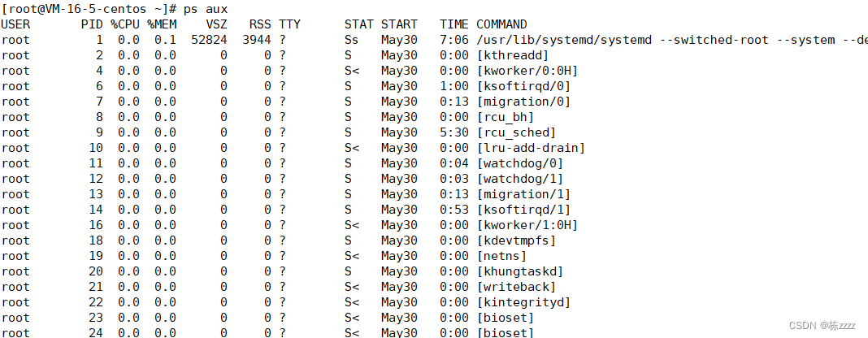Click the [kdevtmpfs] process name
This screenshot has width=868, height=338.
click(516, 240)
